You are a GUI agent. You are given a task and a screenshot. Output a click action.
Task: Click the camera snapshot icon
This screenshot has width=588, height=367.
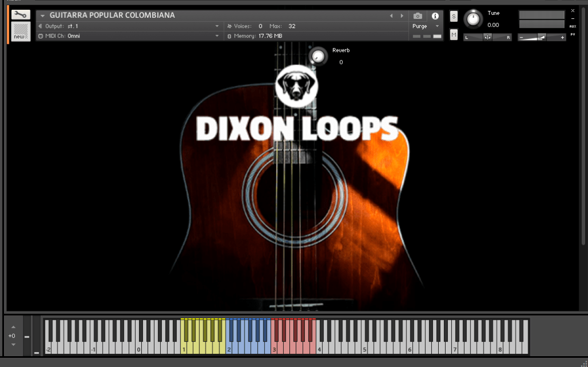pos(418,16)
